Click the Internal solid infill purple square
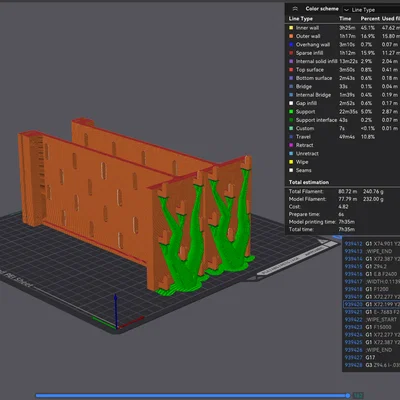Screen dimensions: 400x400 point(291,61)
